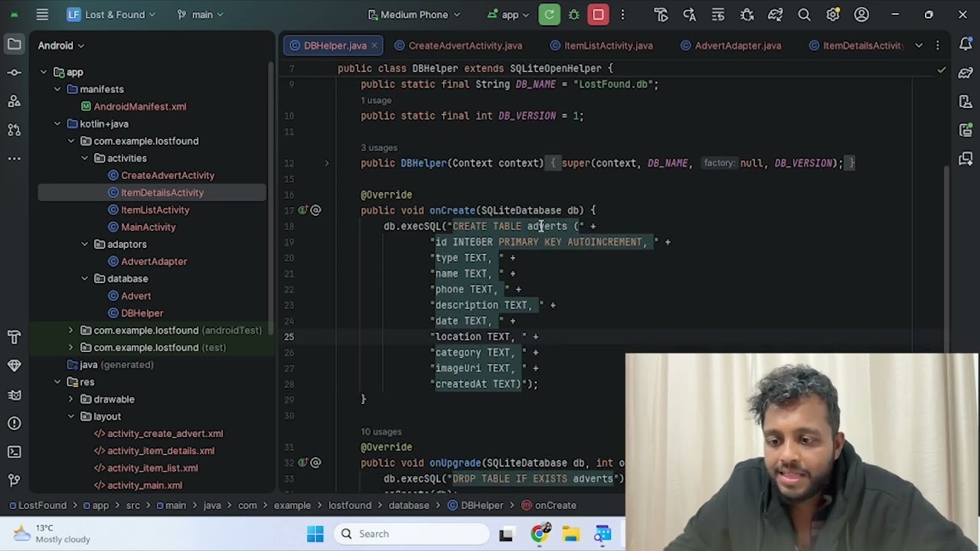The image size is (980, 551).
Task: Click the database breadcrumb in the navigation bar
Action: click(409, 505)
